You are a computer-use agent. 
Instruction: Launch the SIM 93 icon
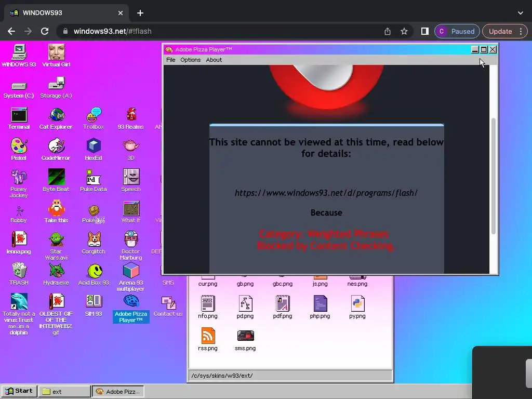pyautogui.click(x=94, y=305)
